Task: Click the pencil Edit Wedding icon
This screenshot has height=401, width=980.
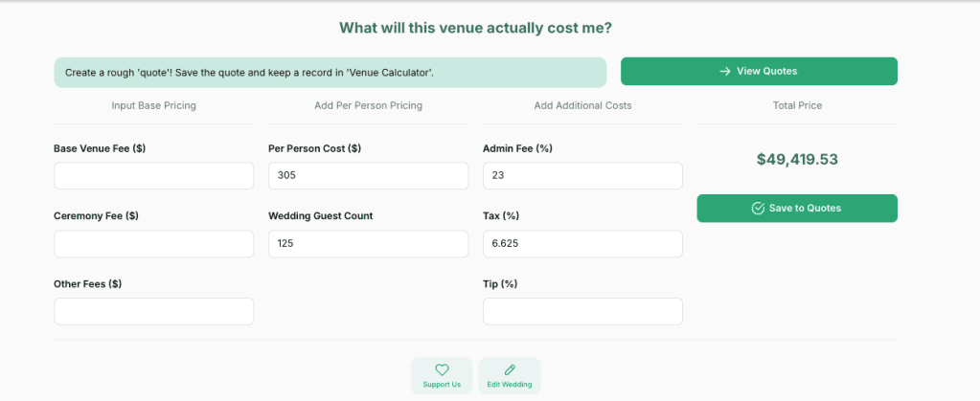Action: click(x=510, y=369)
